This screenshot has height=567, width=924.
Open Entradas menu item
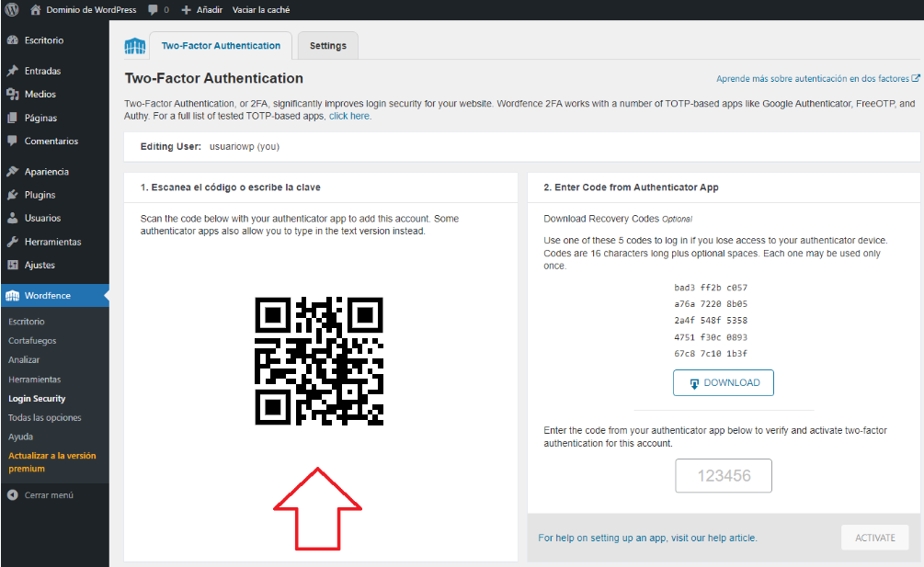[42, 71]
